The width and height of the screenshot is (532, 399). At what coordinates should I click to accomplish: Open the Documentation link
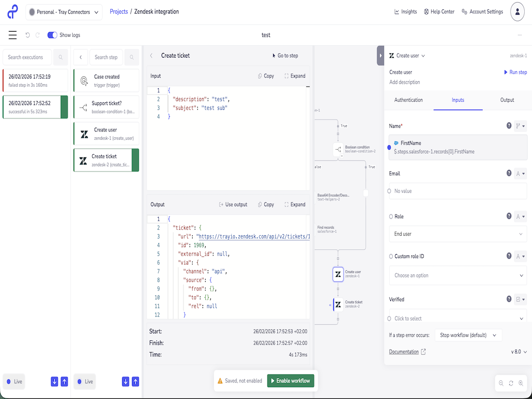point(404,352)
